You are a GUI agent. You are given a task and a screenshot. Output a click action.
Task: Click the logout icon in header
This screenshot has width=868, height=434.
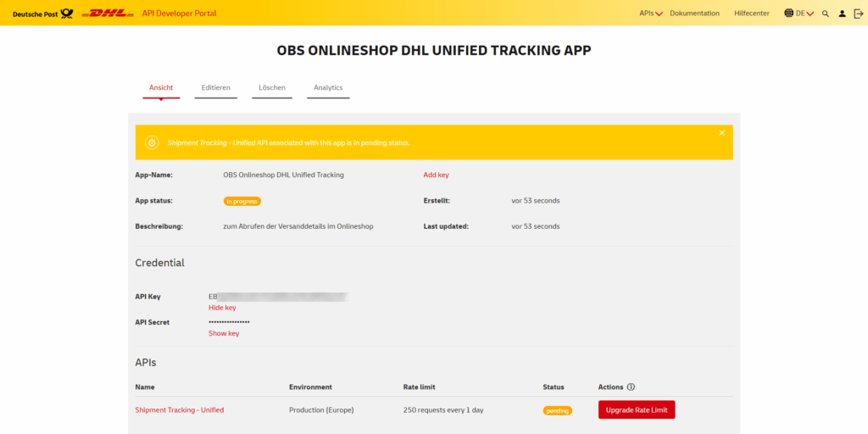click(x=858, y=14)
